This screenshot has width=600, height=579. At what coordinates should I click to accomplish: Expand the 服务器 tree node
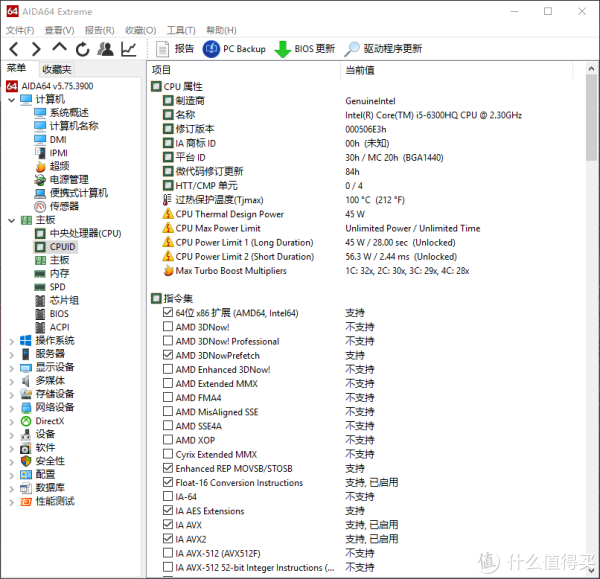coord(12,355)
